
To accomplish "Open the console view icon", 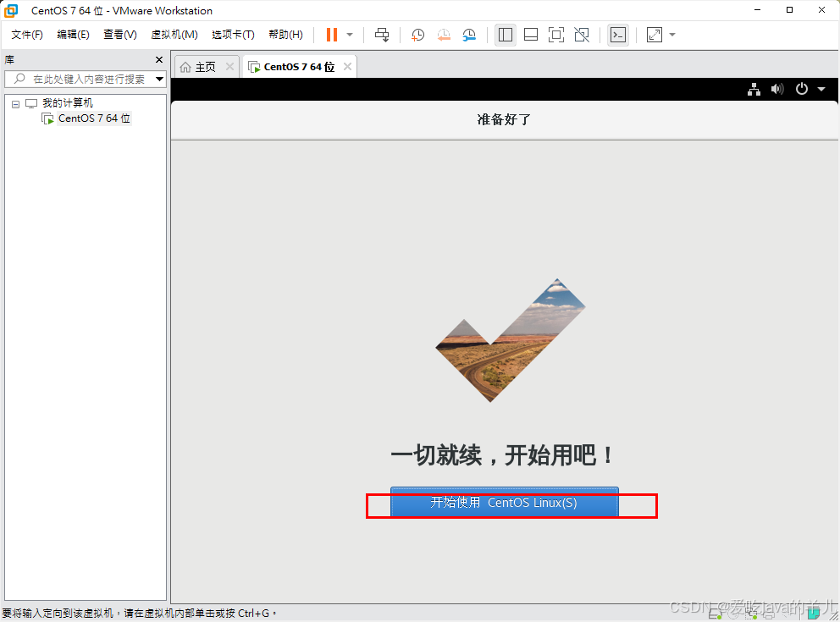I will pyautogui.click(x=618, y=35).
